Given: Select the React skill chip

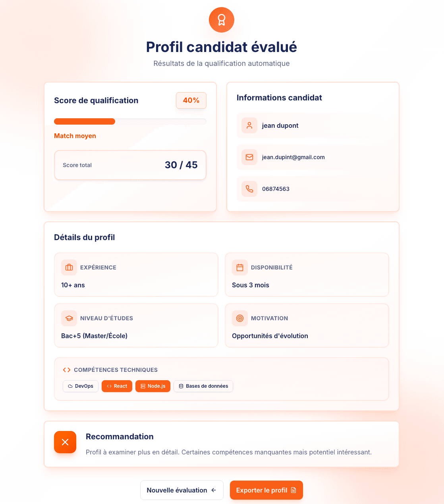Looking at the screenshot, I should (x=117, y=386).
